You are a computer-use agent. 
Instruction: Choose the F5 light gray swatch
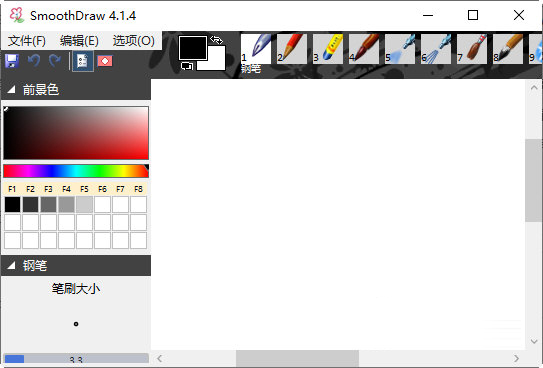coord(84,204)
